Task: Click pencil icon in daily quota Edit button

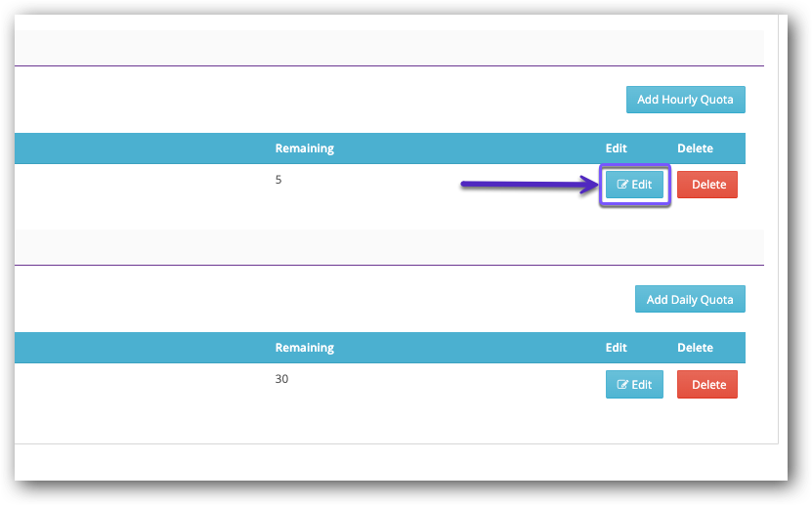Action: [x=622, y=385]
